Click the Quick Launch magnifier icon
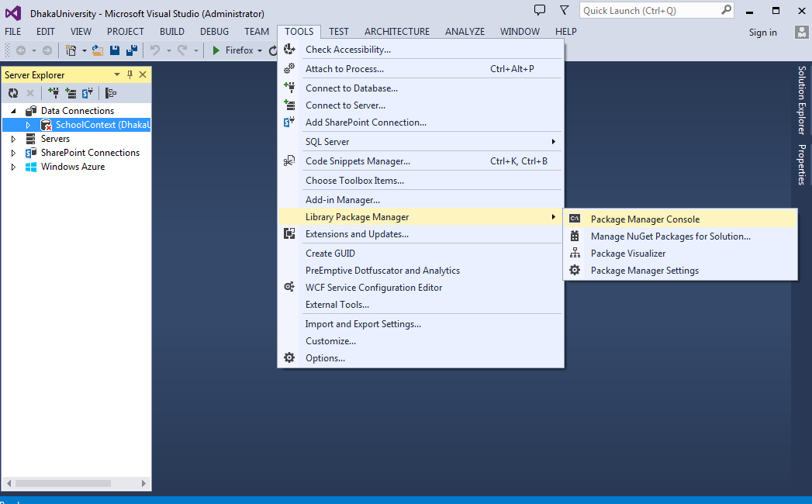The width and height of the screenshot is (812, 504). tap(727, 10)
